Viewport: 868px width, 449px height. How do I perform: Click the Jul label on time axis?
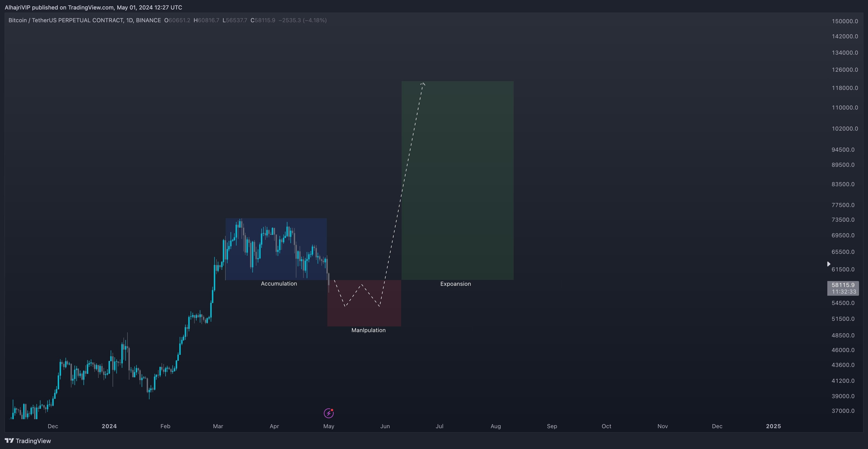point(439,426)
